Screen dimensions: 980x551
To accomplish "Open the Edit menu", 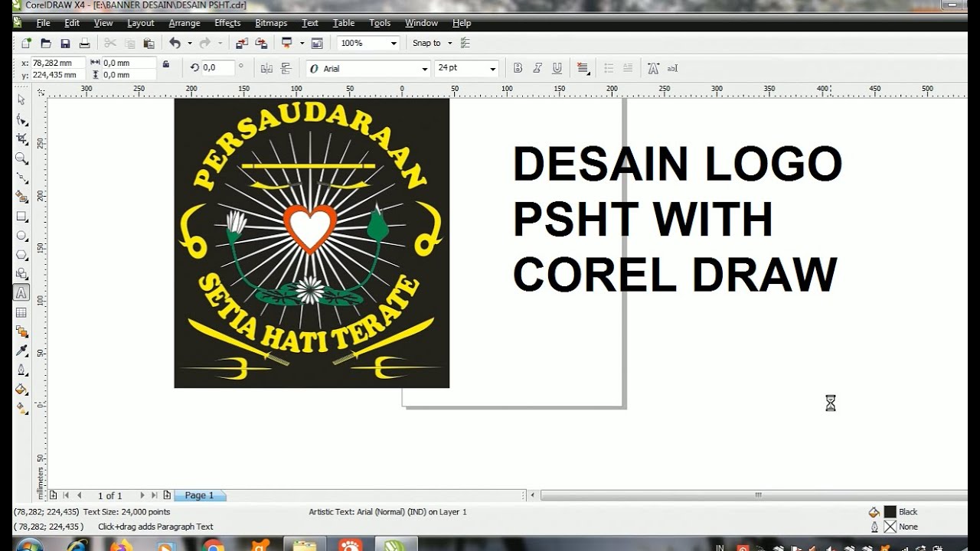I will (72, 23).
